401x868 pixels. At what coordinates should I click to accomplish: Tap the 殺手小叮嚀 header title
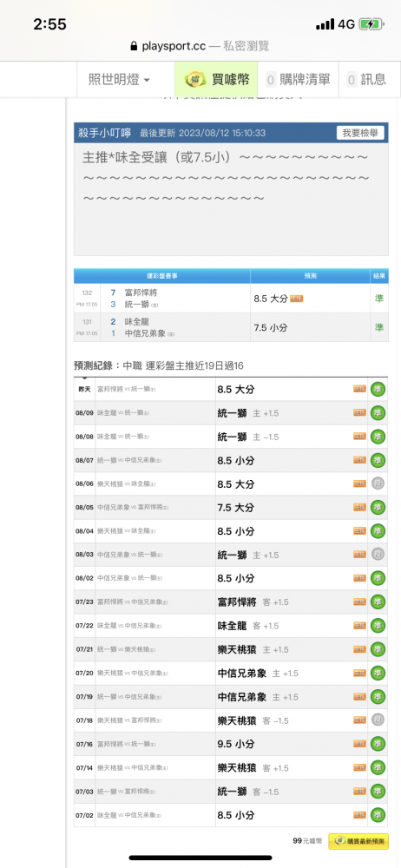click(x=105, y=133)
